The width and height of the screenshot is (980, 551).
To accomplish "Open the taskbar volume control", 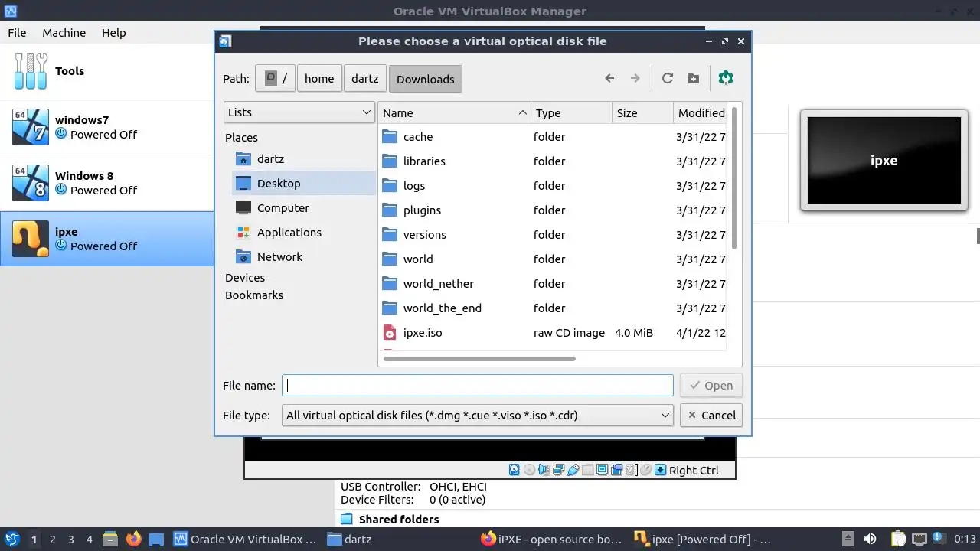I will click(870, 539).
